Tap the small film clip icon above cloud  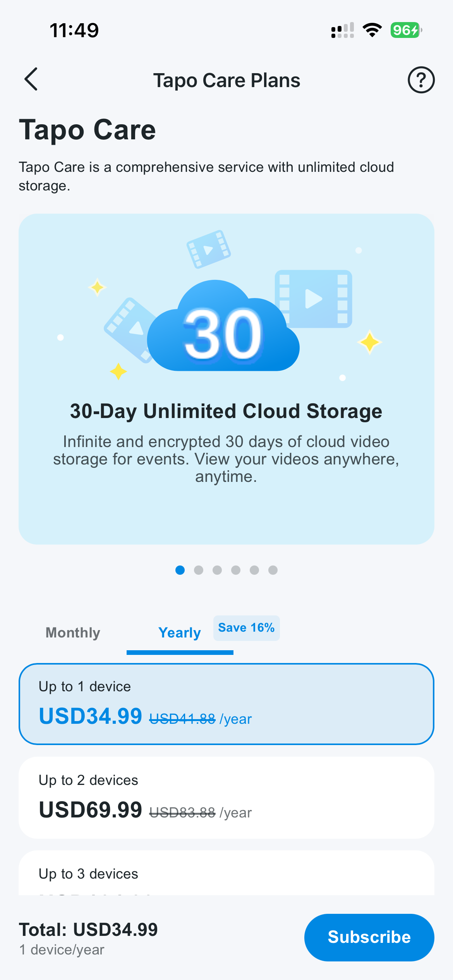click(x=209, y=249)
